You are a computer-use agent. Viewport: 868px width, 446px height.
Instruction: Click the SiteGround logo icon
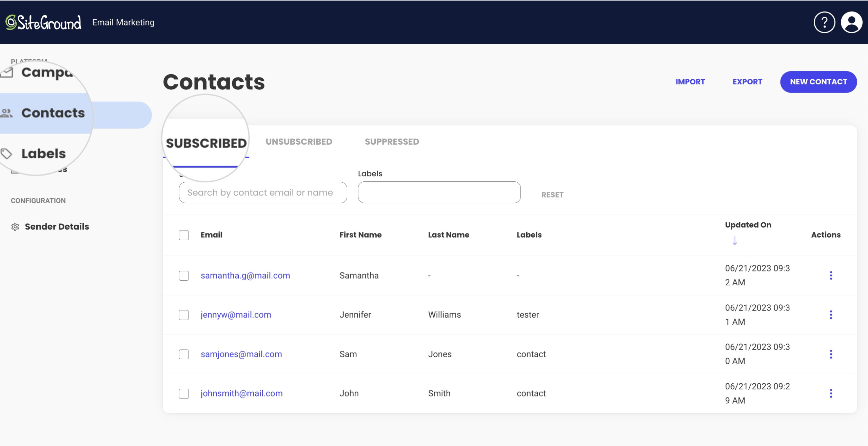point(10,23)
